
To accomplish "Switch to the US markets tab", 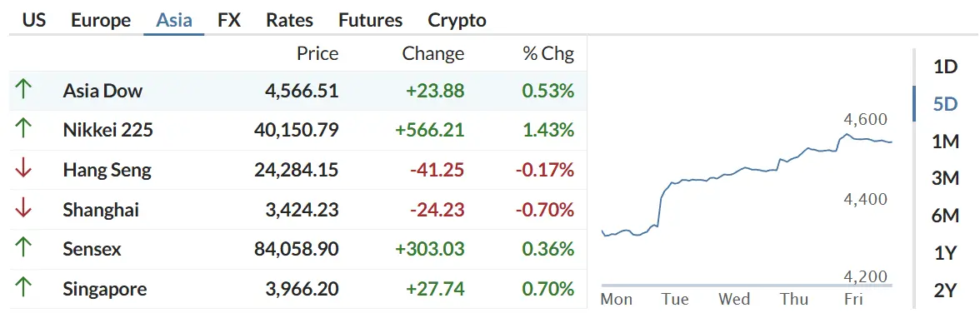I will pos(34,20).
